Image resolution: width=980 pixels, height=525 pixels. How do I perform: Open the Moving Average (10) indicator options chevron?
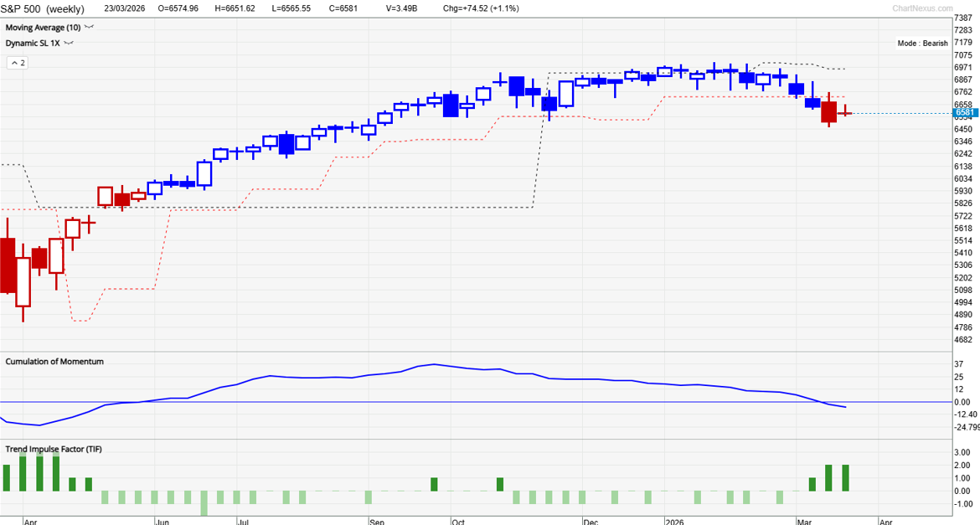click(x=87, y=26)
